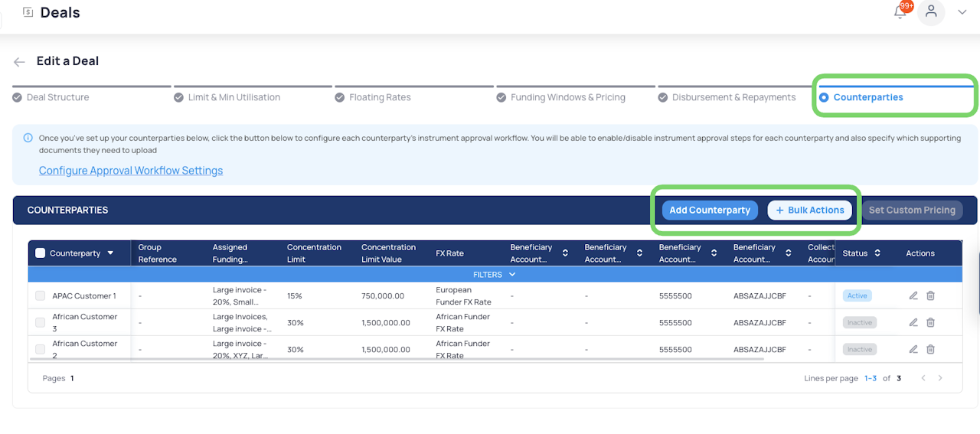Edit African Customer 2 with pencil icon

[x=913, y=349]
